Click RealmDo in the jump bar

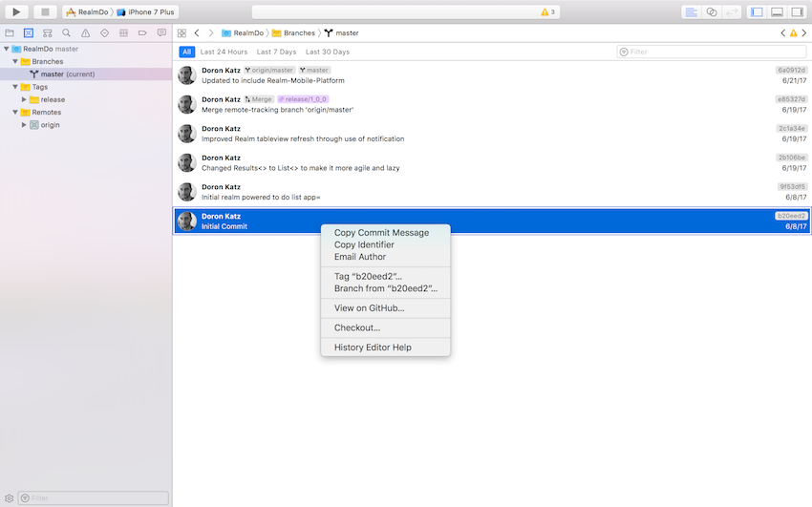243,33
